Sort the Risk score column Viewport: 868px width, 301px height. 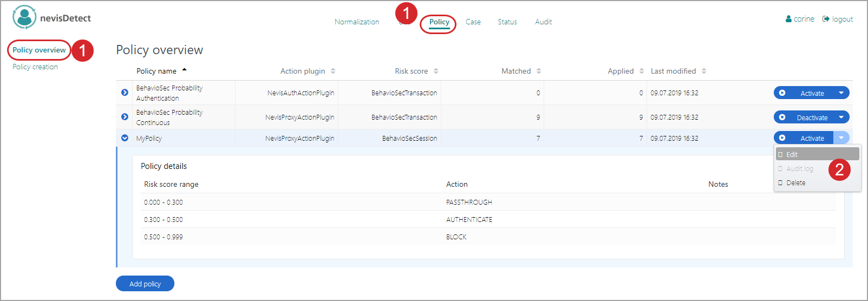(436, 71)
